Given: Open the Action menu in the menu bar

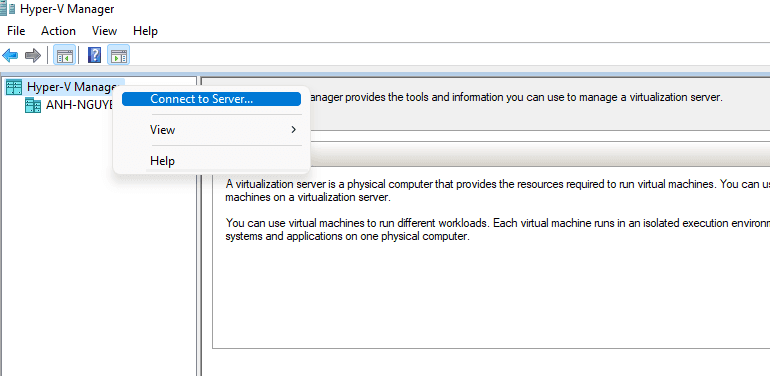Looking at the screenshot, I should [x=58, y=31].
